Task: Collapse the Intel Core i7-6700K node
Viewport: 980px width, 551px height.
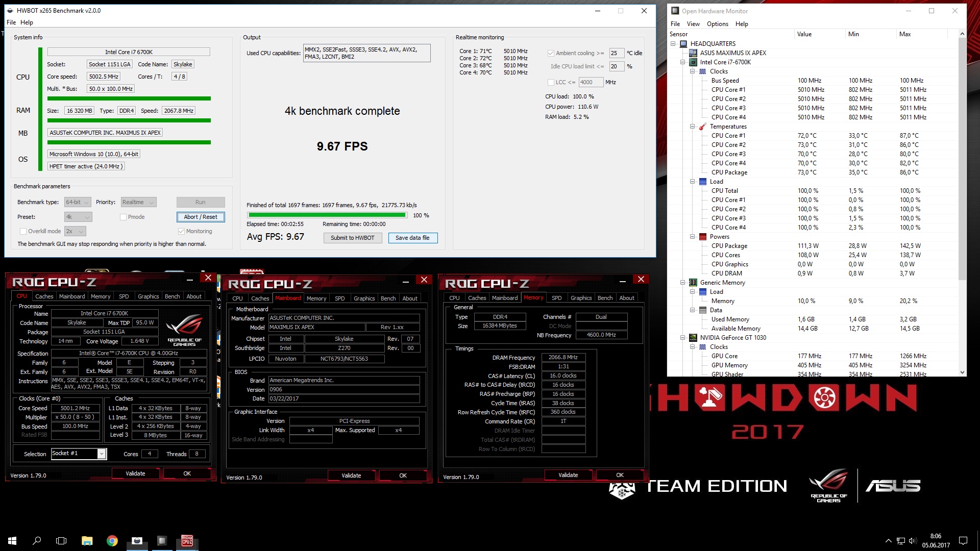Action: (683, 62)
